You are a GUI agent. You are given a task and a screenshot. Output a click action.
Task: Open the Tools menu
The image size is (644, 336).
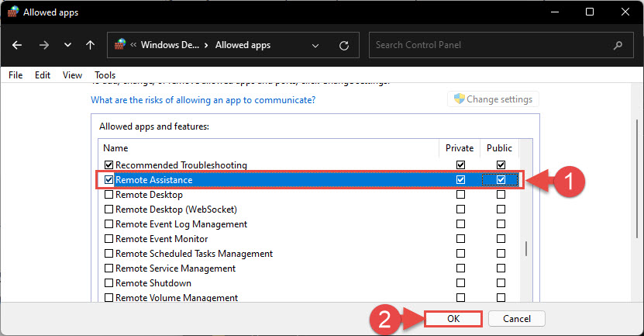[x=105, y=75]
